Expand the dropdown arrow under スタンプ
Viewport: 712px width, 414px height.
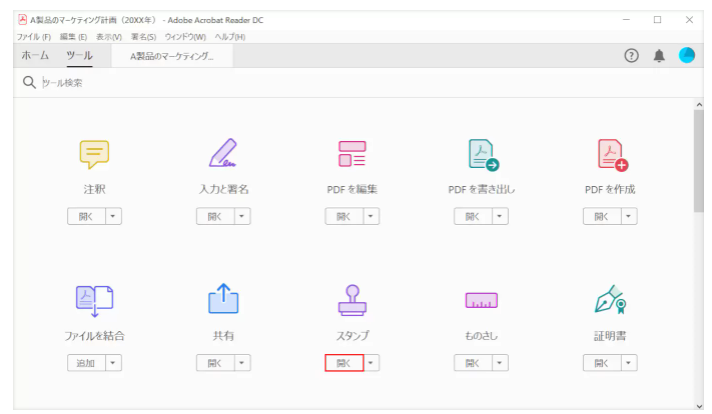pyautogui.click(x=372, y=363)
